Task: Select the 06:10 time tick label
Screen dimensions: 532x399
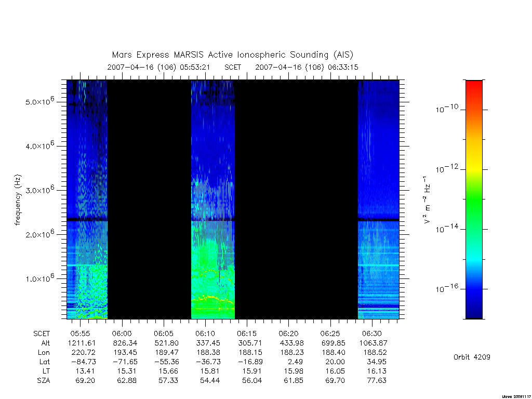Action: point(205,334)
